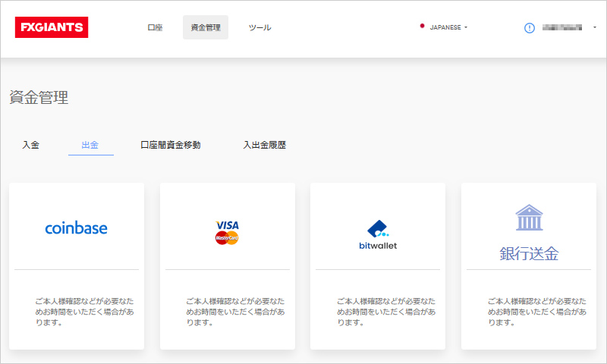Click the Japan flag icon
The image size is (607, 364).
[422, 26]
